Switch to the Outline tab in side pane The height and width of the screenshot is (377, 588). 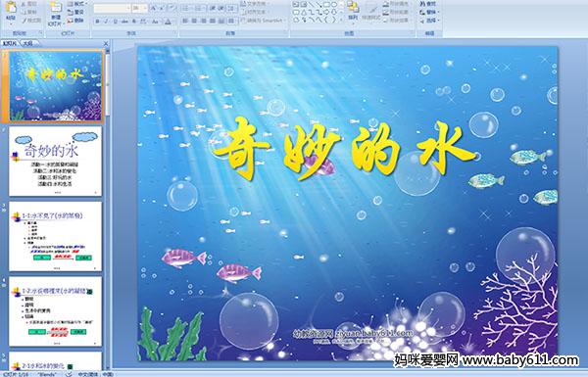pos(27,43)
